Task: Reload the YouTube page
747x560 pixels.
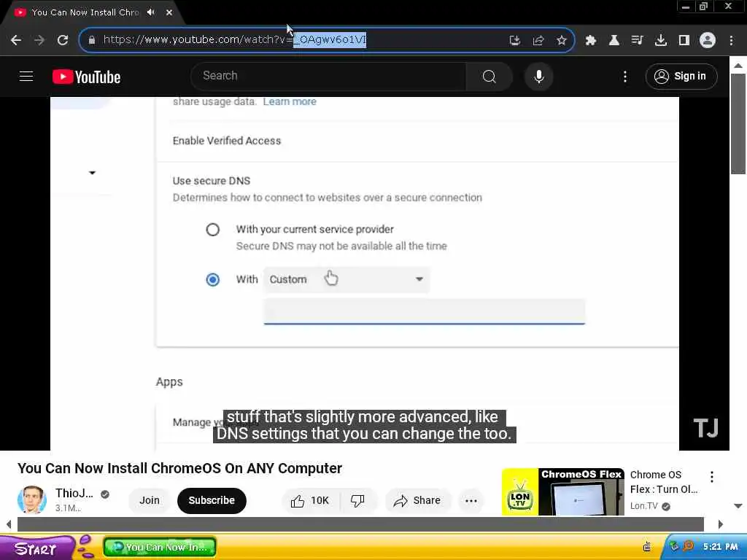Action: (x=63, y=40)
